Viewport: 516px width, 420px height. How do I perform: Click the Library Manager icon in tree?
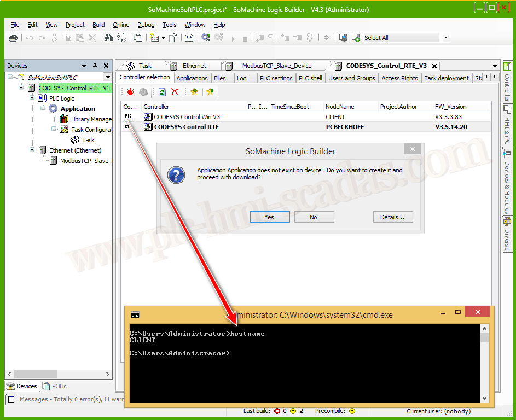(64, 119)
